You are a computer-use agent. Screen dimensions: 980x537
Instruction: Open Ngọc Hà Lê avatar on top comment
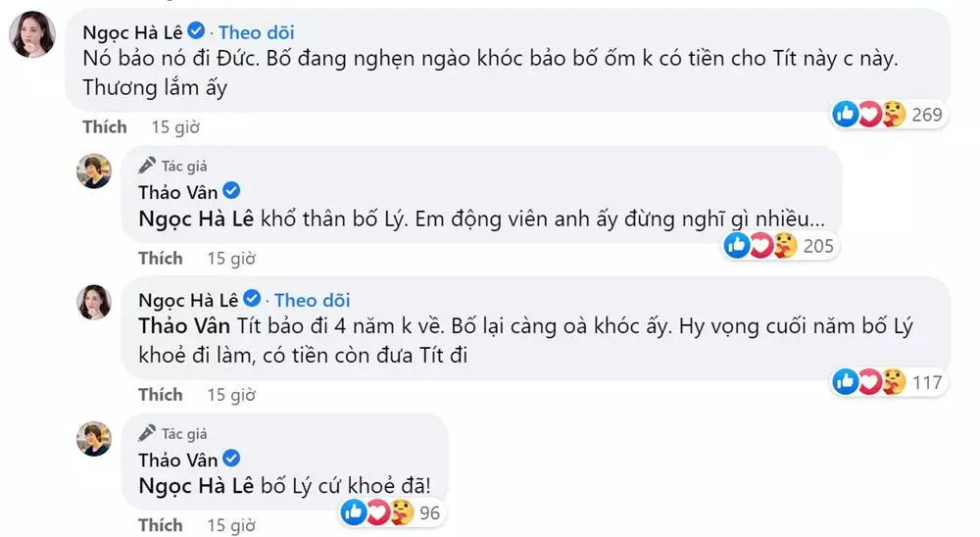32,37
